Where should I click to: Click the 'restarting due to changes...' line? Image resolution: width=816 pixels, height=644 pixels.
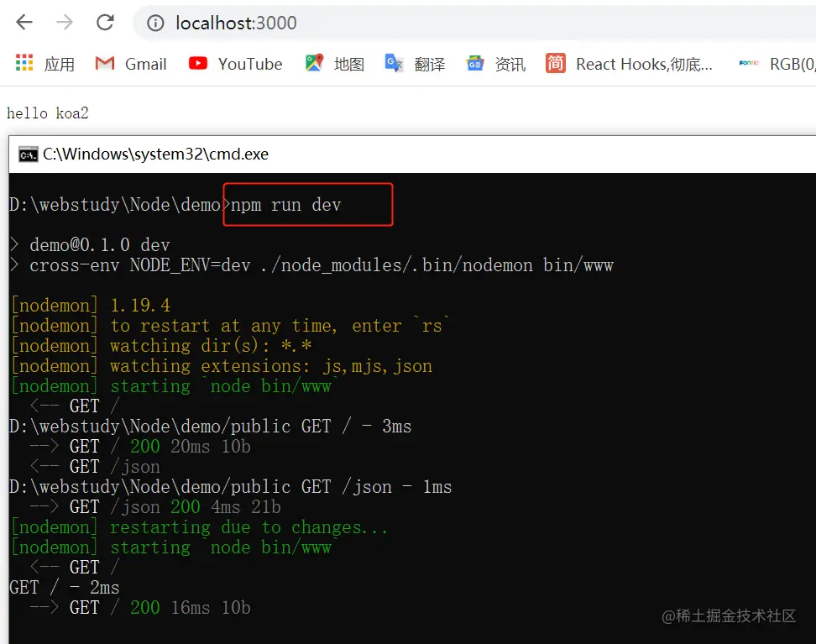click(x=200, y=527)
